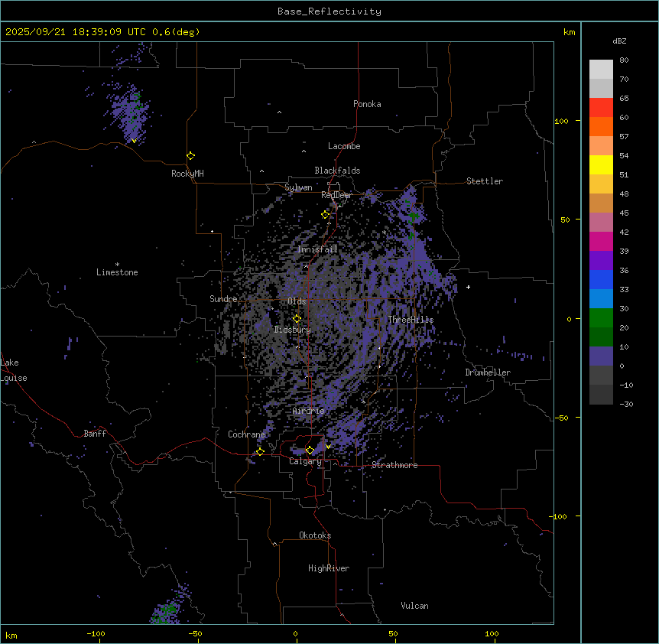Click the green echo cell east of RedDeer
Image resolution: width=659 pixels, height=644 pixels.
tap(414, 216)
